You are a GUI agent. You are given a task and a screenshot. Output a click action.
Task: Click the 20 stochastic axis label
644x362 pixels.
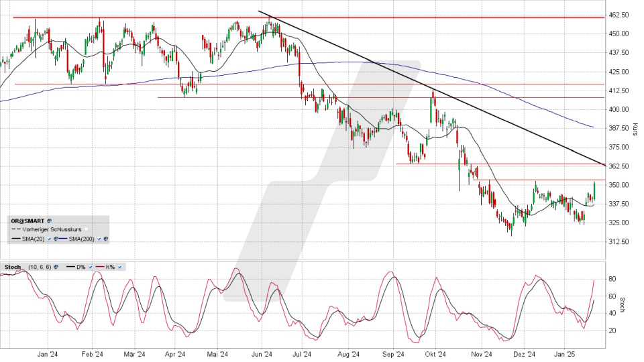(612, 330)
